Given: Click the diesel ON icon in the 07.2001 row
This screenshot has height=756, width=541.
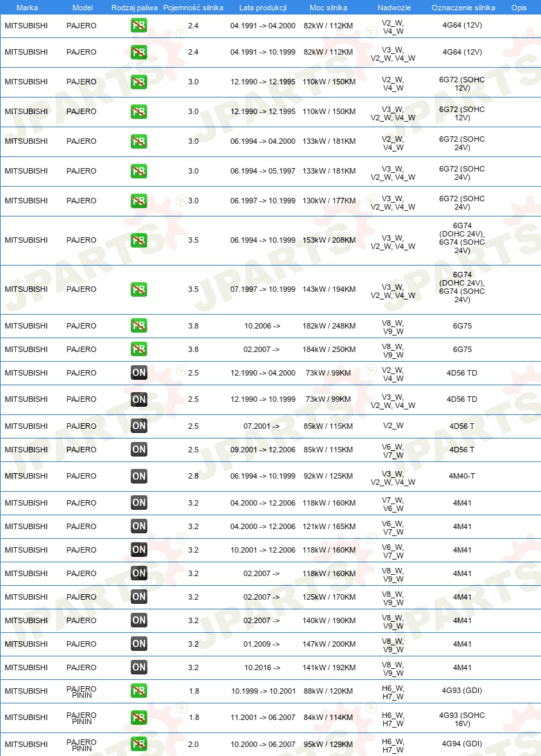Looking at the screenshot, I should [x=139, y=426].
